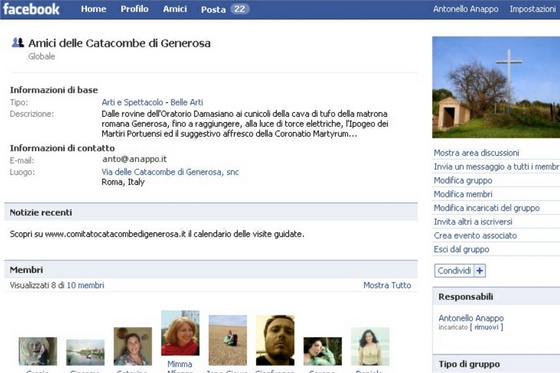Open the group photo with the cross
The width and height of the screenshot is (560, 373).
click(496, 87)
